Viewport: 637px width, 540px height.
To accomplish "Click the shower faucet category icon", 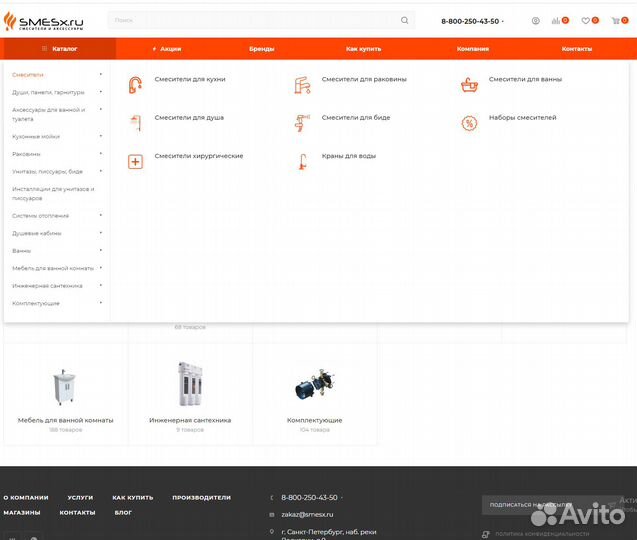I will pos(135,124).
